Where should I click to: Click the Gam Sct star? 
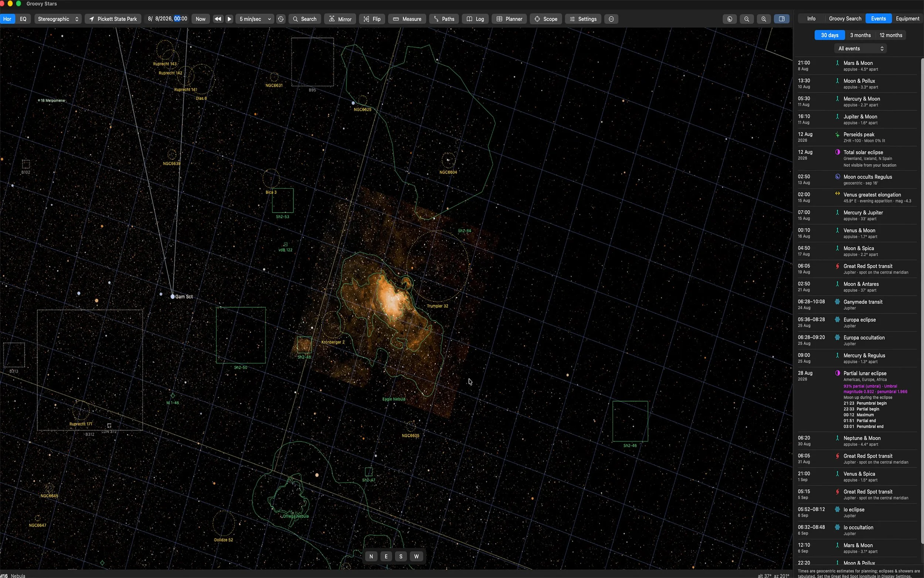point(173,297)
